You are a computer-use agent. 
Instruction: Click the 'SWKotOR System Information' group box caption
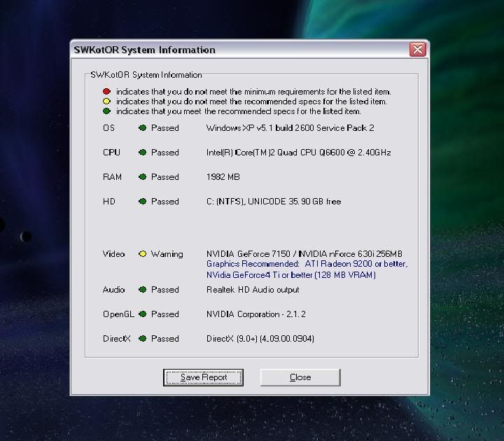146,75
